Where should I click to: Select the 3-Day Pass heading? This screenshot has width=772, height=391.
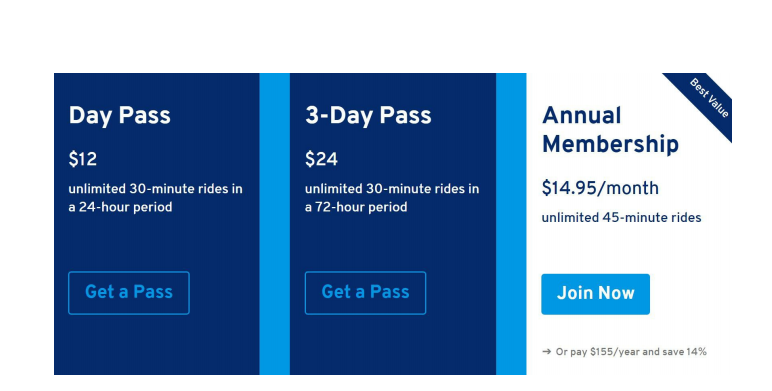coord(368,116)
